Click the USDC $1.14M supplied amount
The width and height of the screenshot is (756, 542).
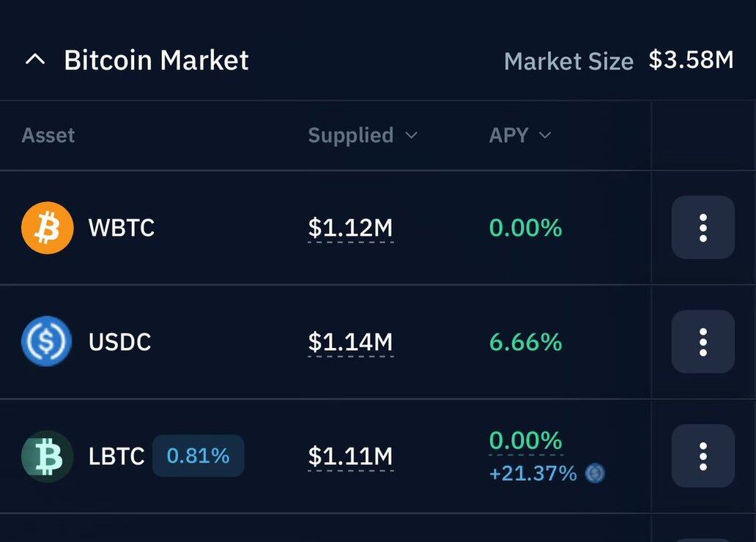pyautogui.click(x=350, y=342)
